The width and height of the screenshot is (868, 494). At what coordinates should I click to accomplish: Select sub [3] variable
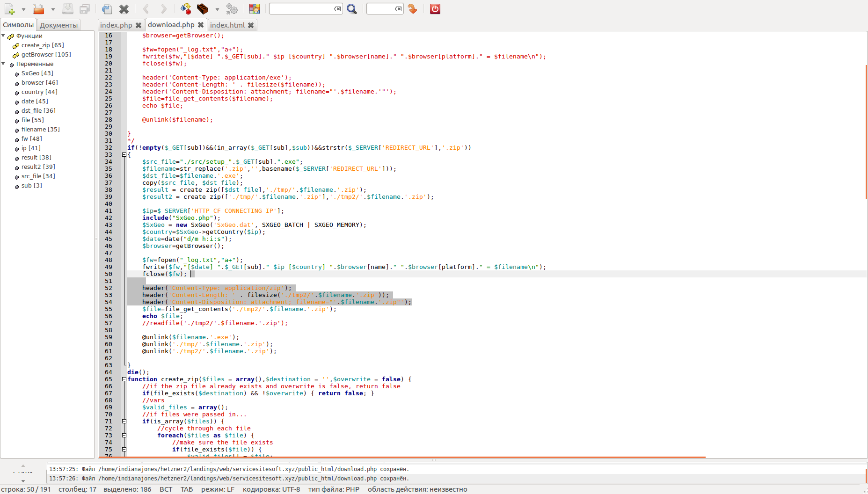[x=32, y=186]
